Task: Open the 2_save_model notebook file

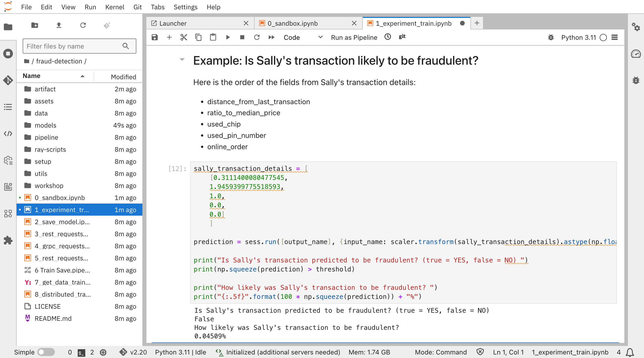Action: click(x=62, y=222)
